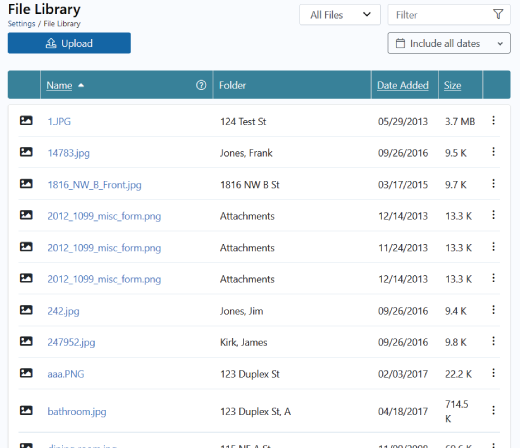Click folder cell '124 Test St'

(x=243, y=122)
